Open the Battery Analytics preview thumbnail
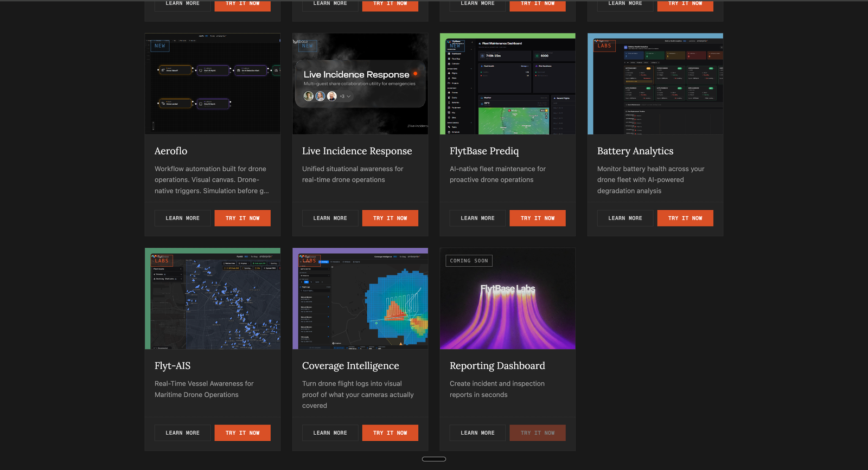 coord(655,84)
